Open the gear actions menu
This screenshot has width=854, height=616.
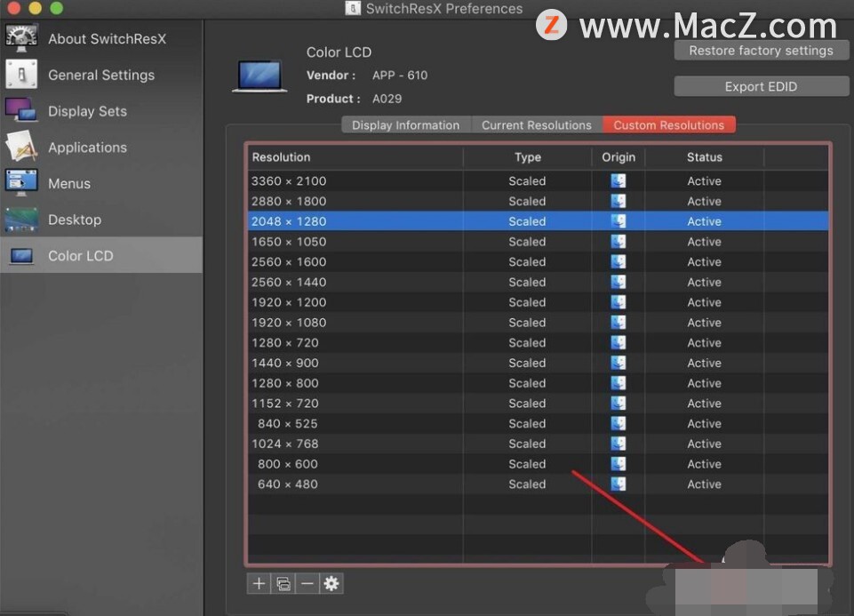coord(331,584)
